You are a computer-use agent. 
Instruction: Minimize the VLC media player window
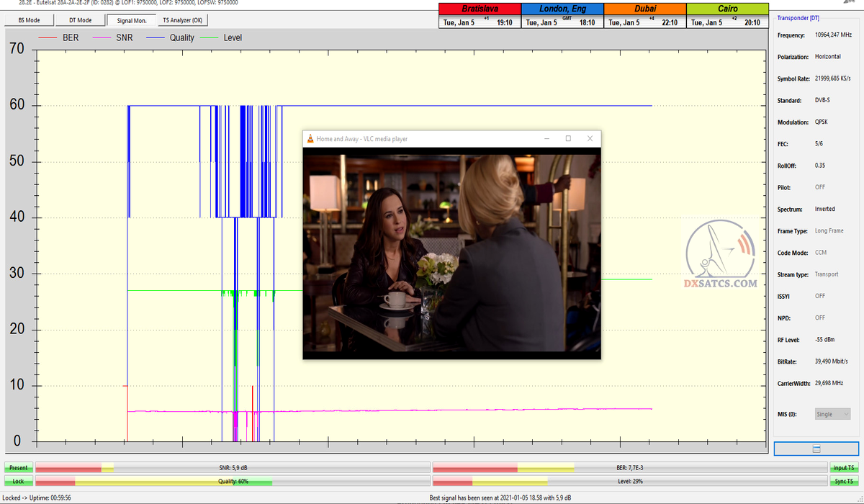[x=546, y=138]
